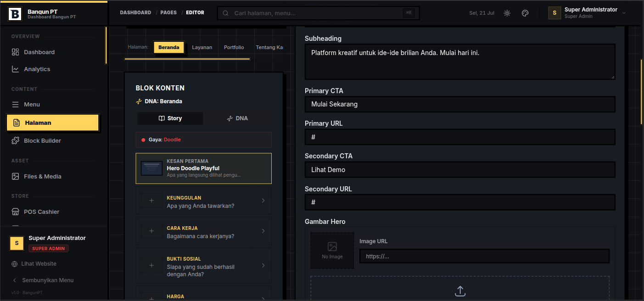This screenshot has height=301, width=644.
Task: Open POS Cashier store icon
Action: coord(16,212)
